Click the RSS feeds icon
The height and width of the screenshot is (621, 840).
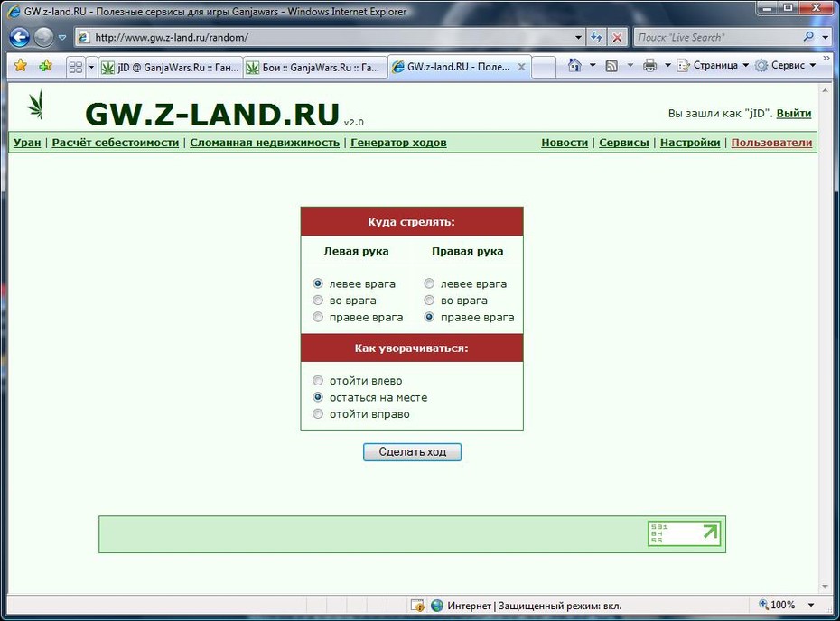611,65
